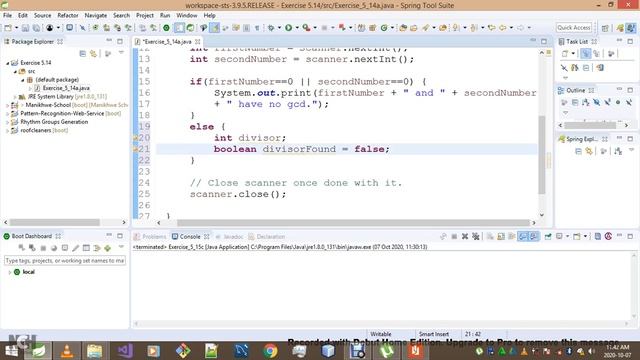This screenshot has height=360, width=640.
Task: Click the Chrome icon in the taskbar
Action: [270, 351]
